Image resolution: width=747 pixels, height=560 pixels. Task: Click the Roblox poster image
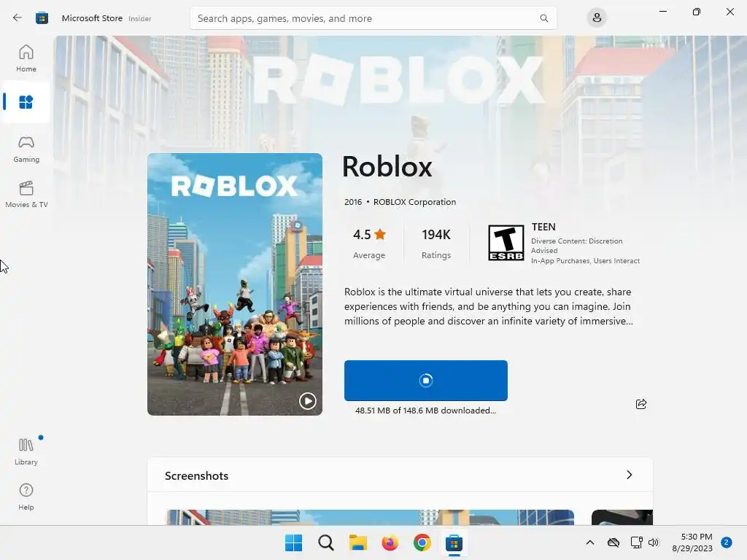point(235,284)
